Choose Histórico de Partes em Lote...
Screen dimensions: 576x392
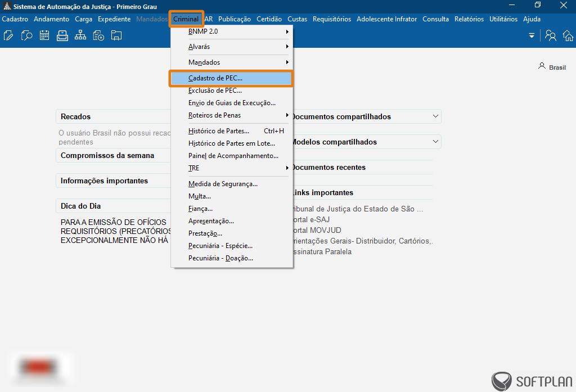coord(231,143)
